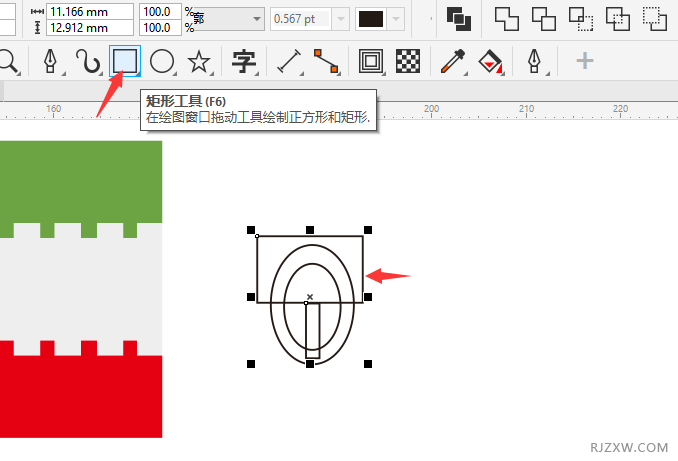Select the Text tool with 字 icon

(243, 61)
